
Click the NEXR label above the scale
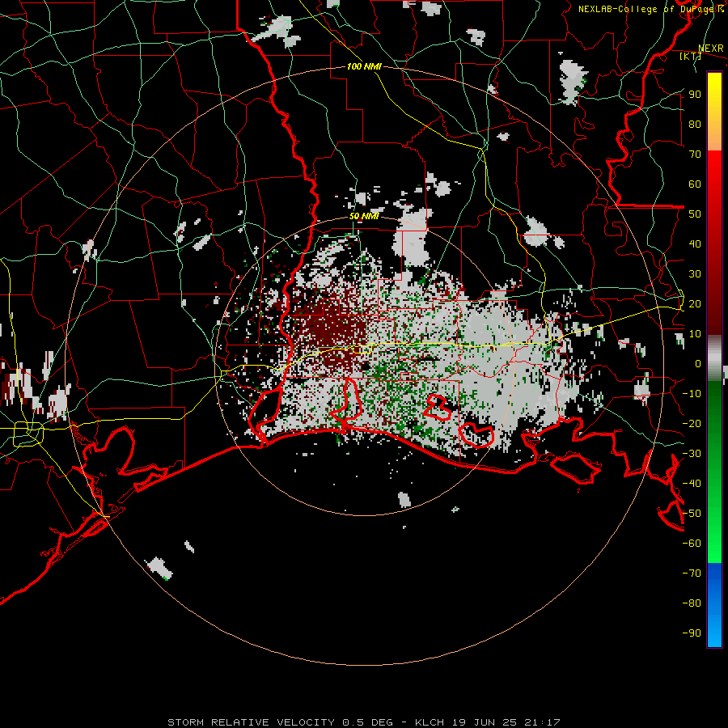point(711,49)
